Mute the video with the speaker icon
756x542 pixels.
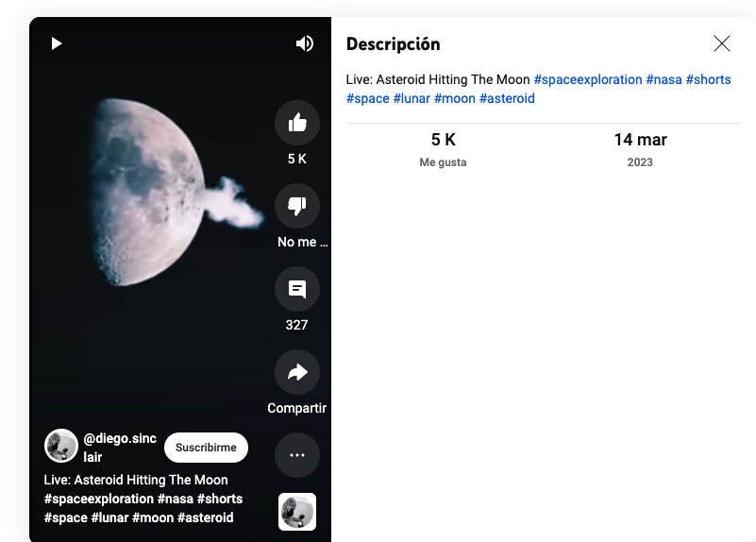point(304,43)
